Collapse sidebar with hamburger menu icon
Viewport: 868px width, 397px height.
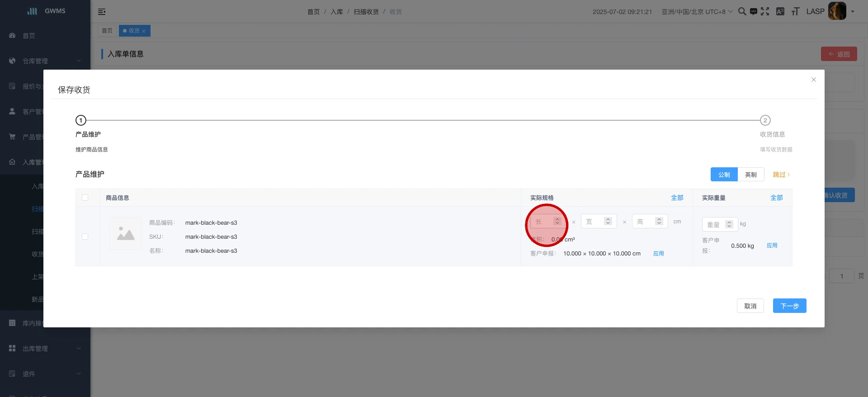(x=102, y=12)
